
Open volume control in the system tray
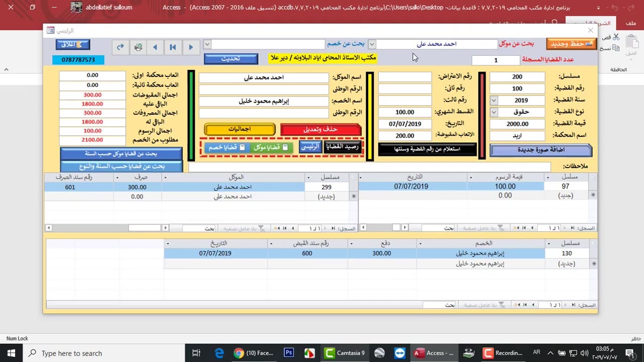pyautogui.click(x=584, y=353)
